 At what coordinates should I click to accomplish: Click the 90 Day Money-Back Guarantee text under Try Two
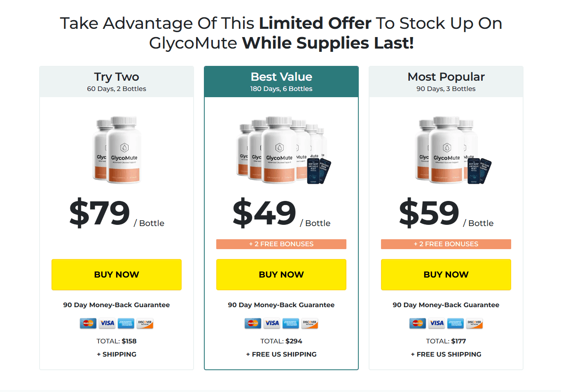click(x=117, y=305)
